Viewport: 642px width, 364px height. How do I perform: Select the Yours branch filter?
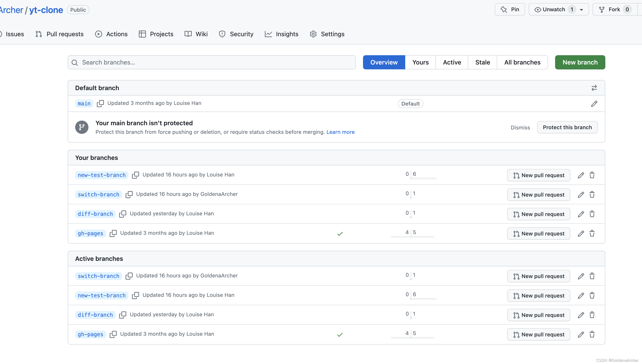pyautogui.click(x=420, y=62)
